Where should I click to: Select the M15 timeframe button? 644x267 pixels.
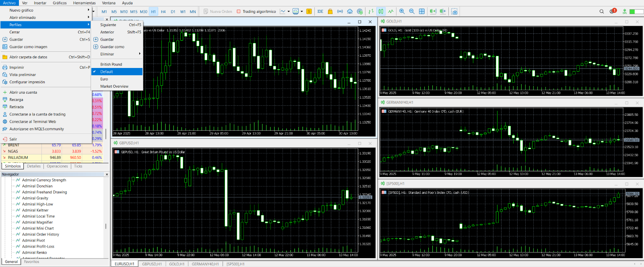pyautogui.click(x=134, y=12)
